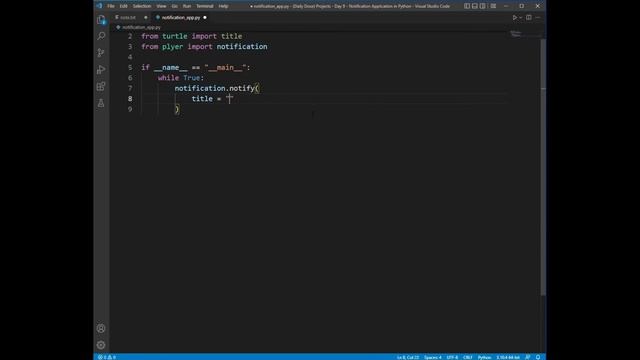Click the minimap code preview

[x=516, y=34]
